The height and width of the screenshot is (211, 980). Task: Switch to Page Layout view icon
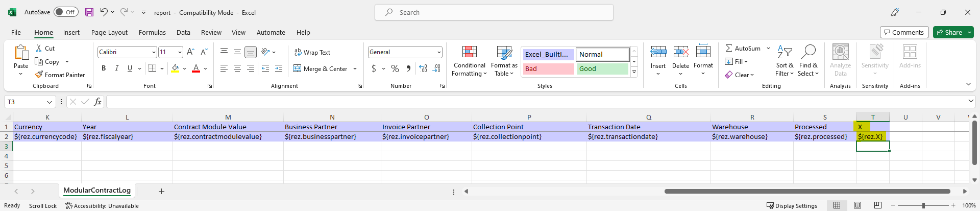[857, 205]
